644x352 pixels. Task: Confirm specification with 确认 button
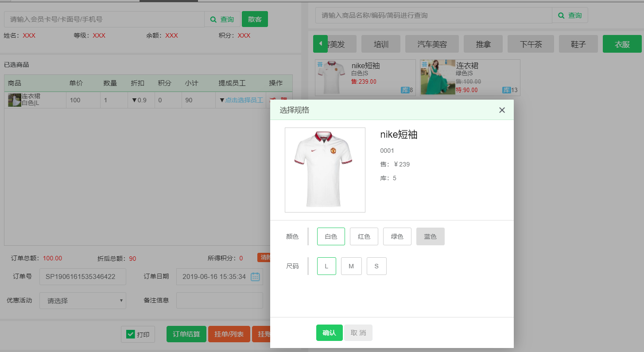point(330,333)
